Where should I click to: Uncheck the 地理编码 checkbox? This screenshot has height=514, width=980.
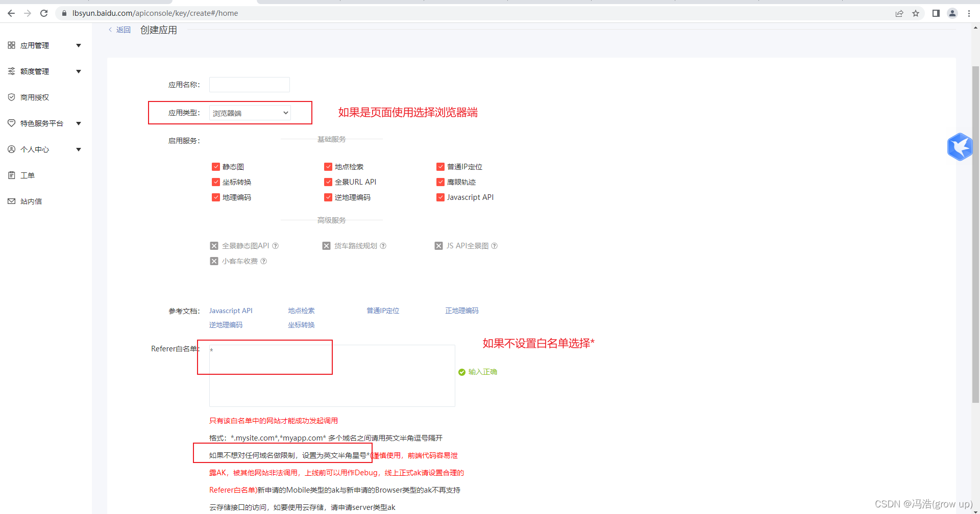coord(216,197)
